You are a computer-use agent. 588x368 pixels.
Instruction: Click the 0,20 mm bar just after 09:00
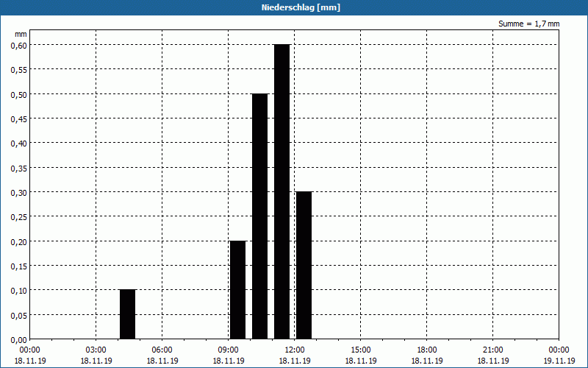pyautogui.click(x=237, y=290)
